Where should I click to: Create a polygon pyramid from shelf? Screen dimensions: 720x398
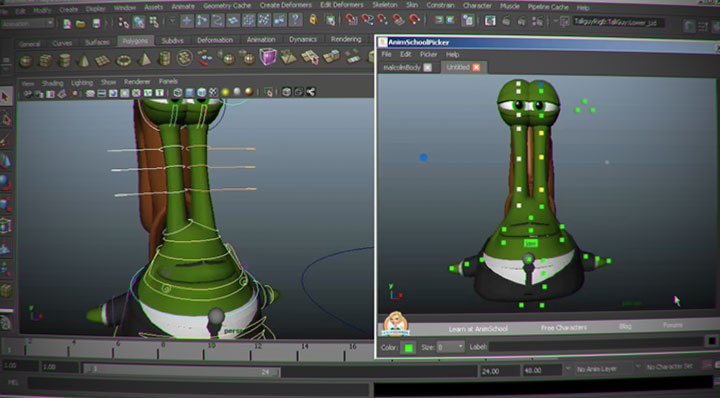(x=144, y=60)
